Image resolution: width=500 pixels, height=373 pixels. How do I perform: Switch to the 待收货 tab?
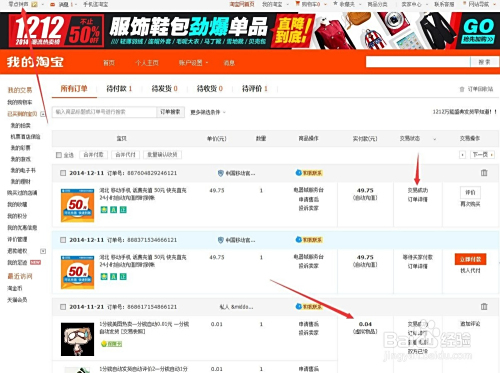coord(210,88)
